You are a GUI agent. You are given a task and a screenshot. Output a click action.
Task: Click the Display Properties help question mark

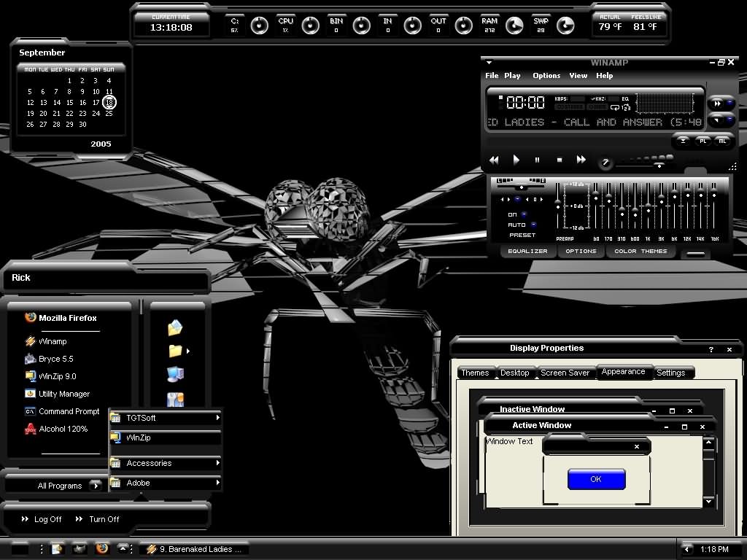711,349
